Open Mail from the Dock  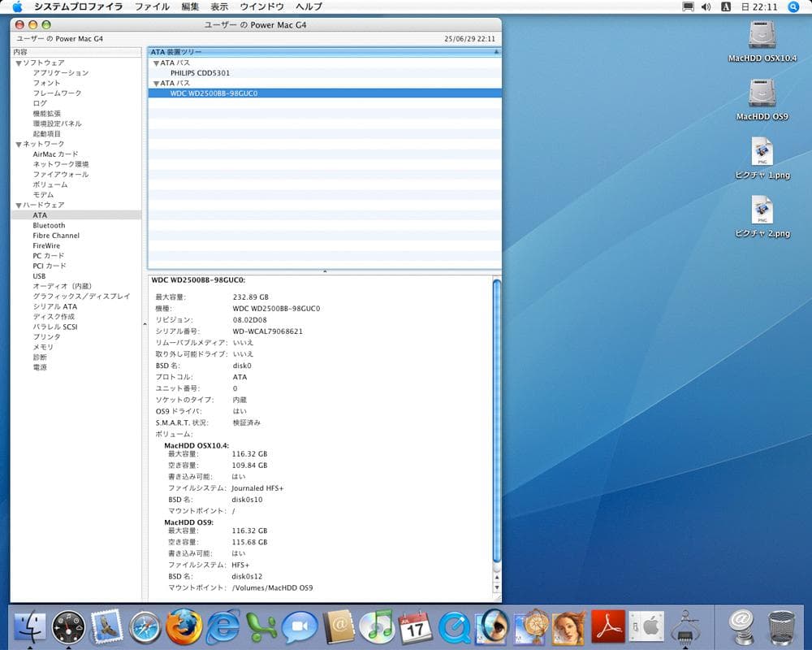click(x=106, y=626)
